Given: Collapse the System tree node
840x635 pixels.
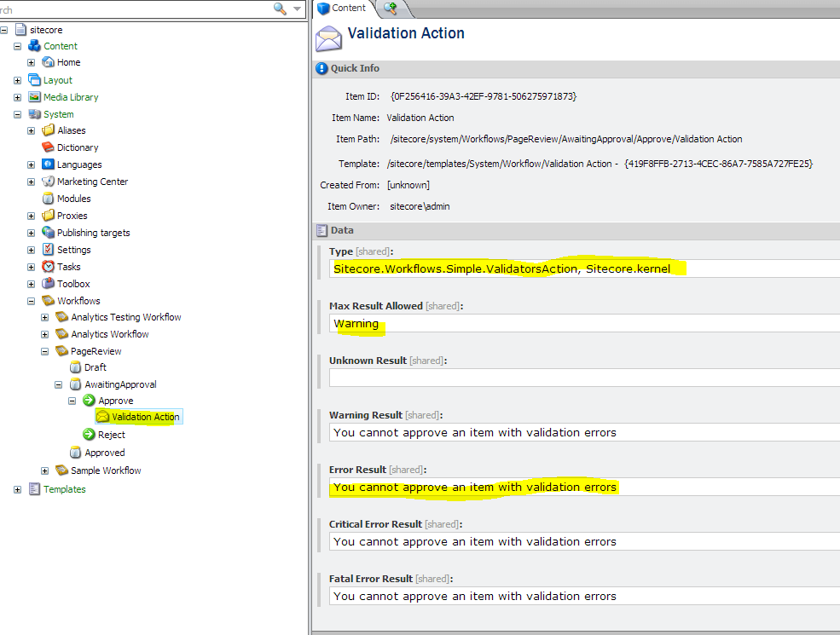Looking at the screenshot, I should pos(17,114).
